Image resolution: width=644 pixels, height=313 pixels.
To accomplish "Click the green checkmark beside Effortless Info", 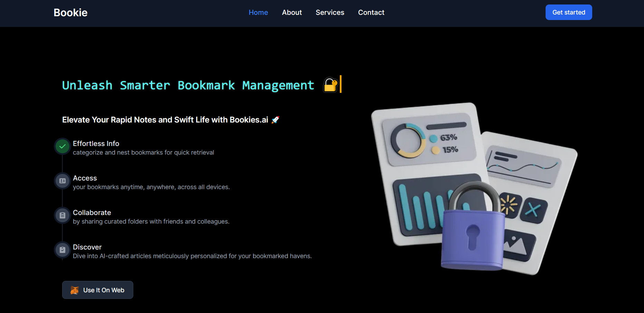I will click(x=62, y=146).
